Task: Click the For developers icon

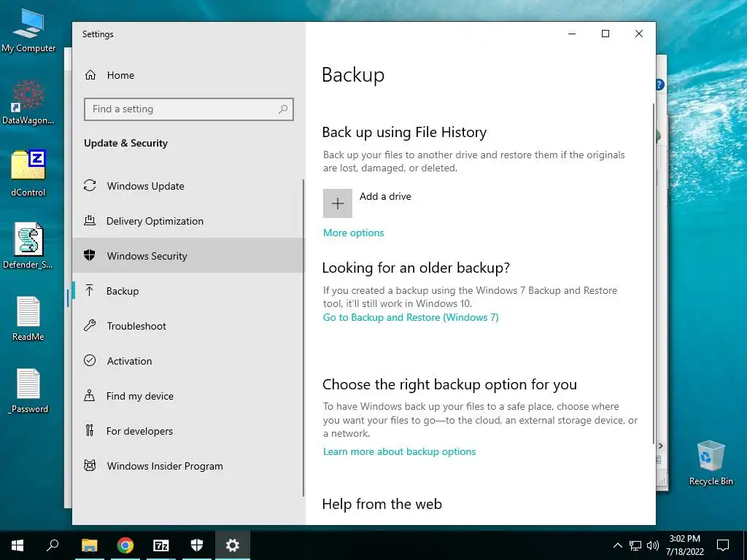Action: tap(90, 430)
